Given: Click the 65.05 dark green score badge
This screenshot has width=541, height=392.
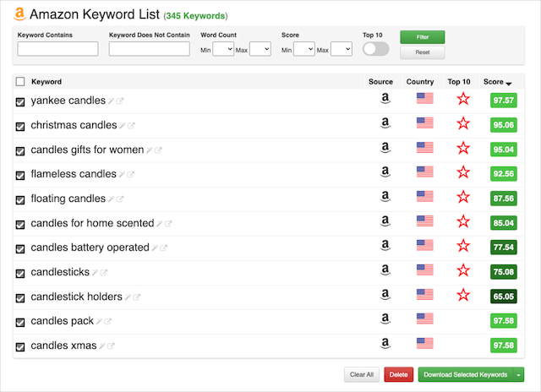Looking at the screenshot, I should point(502,297).
